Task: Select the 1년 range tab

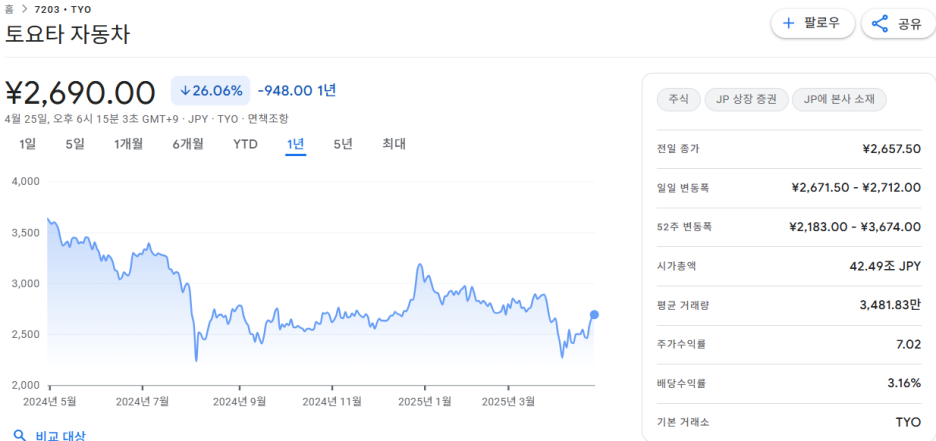Action: tap(295, 144)
